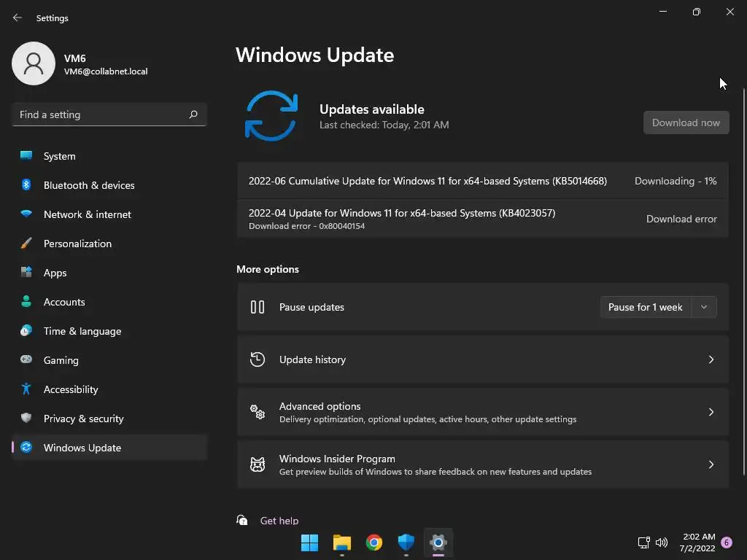Expand Advanced options chevron
Screen dimensions: 747x560
711,412
